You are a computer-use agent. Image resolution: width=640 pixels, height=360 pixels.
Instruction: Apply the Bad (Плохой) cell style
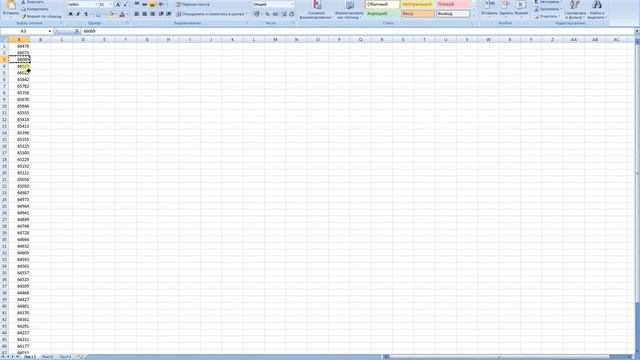pos(453,4)
